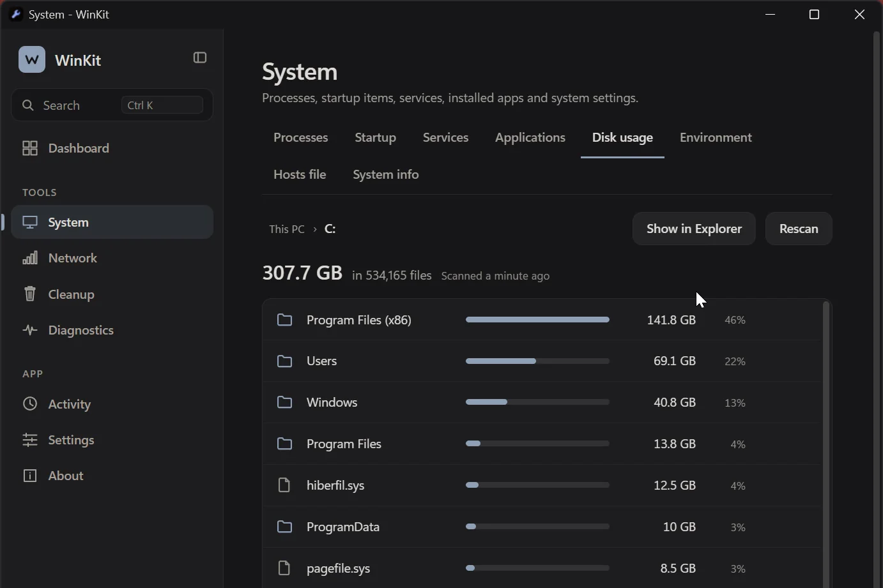Click the 8.5 GB size value

coord(678,568)
